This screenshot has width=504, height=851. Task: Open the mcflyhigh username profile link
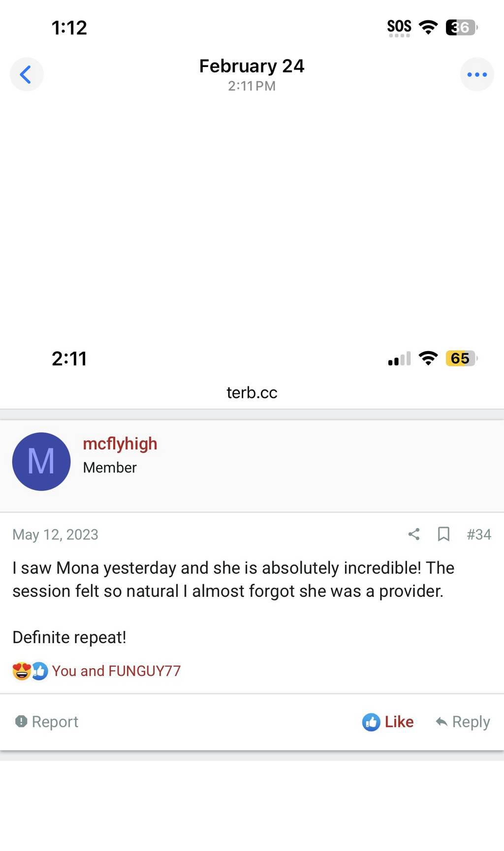120,444
